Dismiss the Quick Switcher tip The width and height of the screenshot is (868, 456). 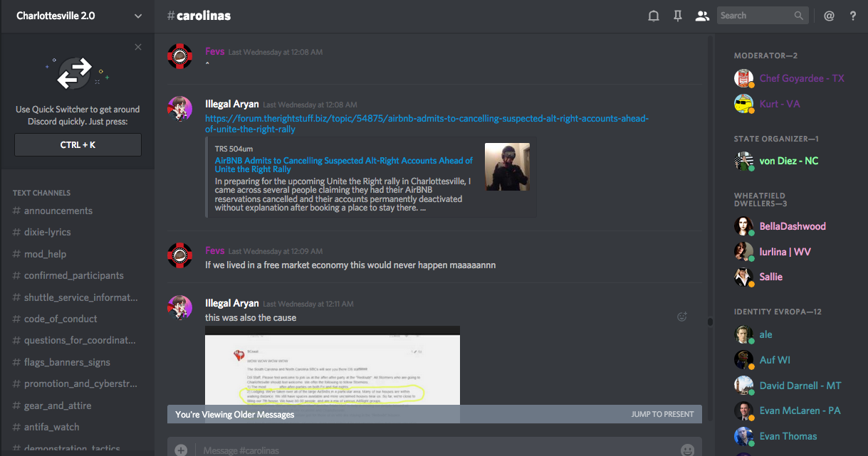(138, 47)
